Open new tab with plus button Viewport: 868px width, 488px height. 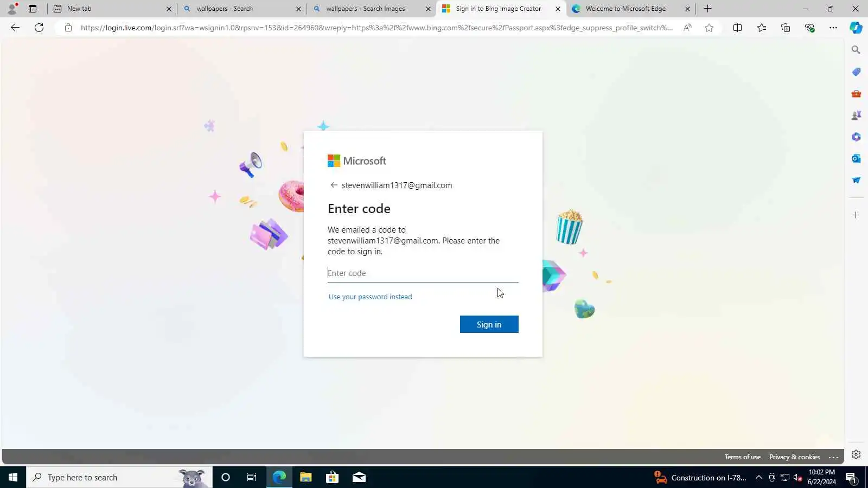[x=707, y=9]
